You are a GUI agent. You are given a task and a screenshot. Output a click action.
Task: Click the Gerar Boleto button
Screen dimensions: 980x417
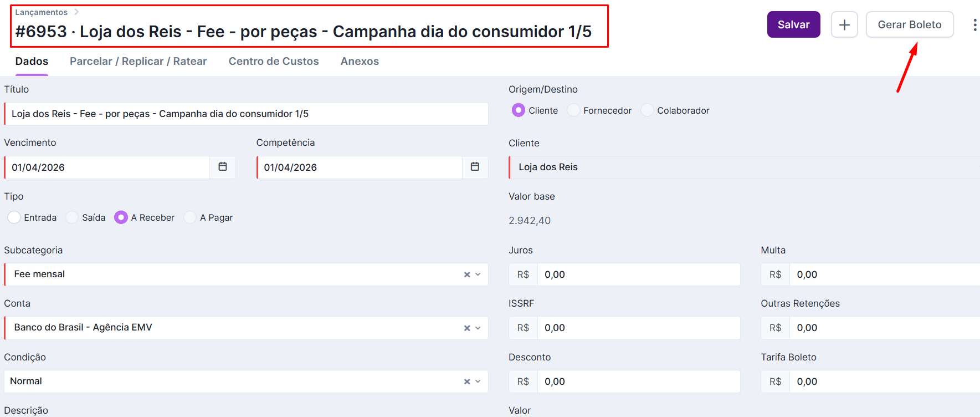tap(909, 25)
